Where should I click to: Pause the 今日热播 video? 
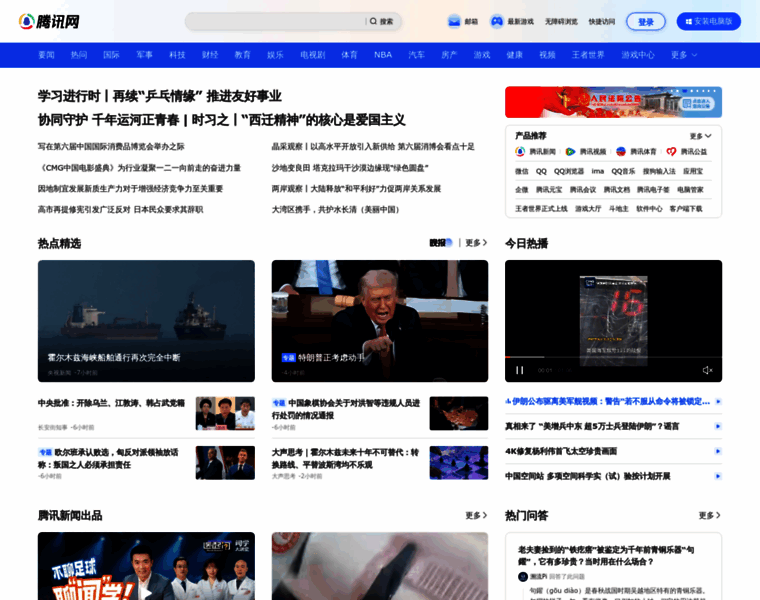point(519,370)
